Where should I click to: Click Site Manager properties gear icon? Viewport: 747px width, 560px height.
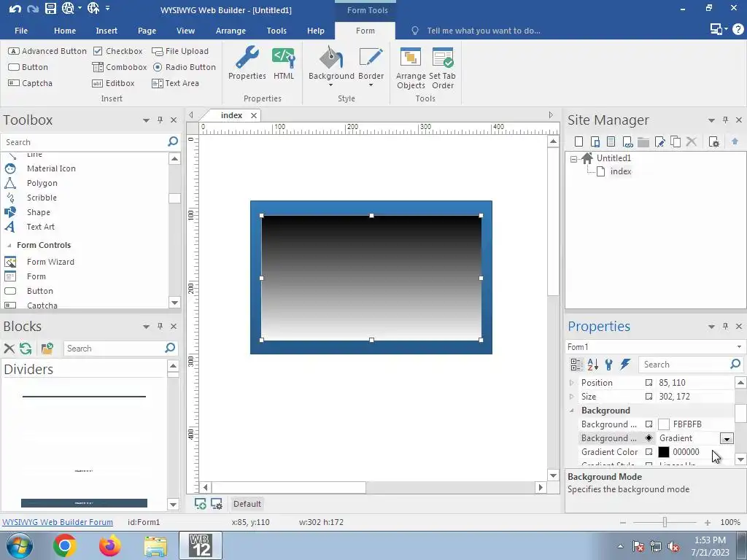(713, 141)
